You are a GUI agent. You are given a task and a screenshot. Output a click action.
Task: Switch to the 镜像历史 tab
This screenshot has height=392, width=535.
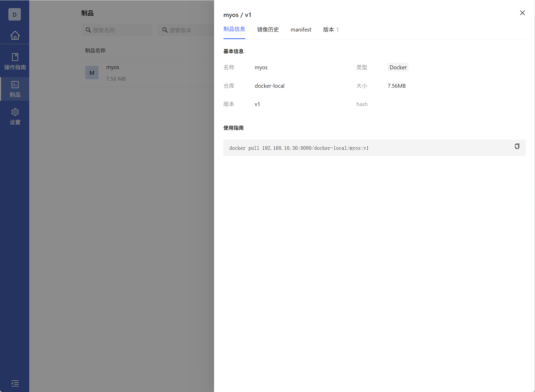(x=268, y=30)
